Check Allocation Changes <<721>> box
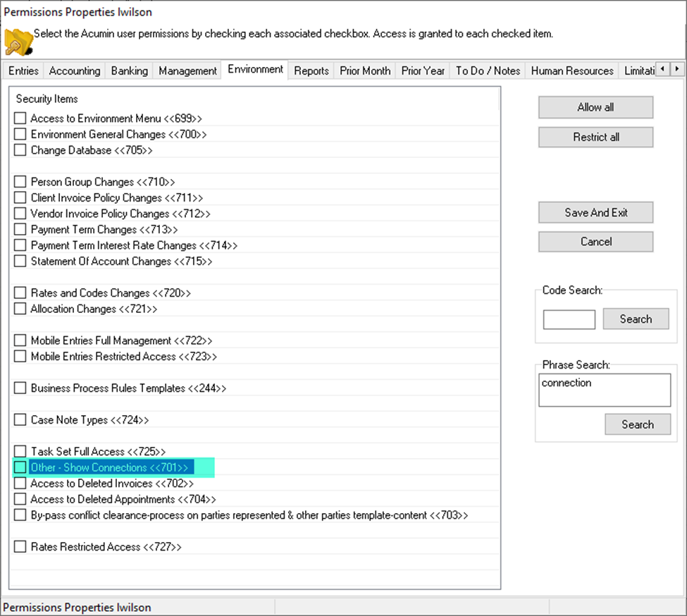The height and width of the screenshot is (616, 687). tap(20, 309)
